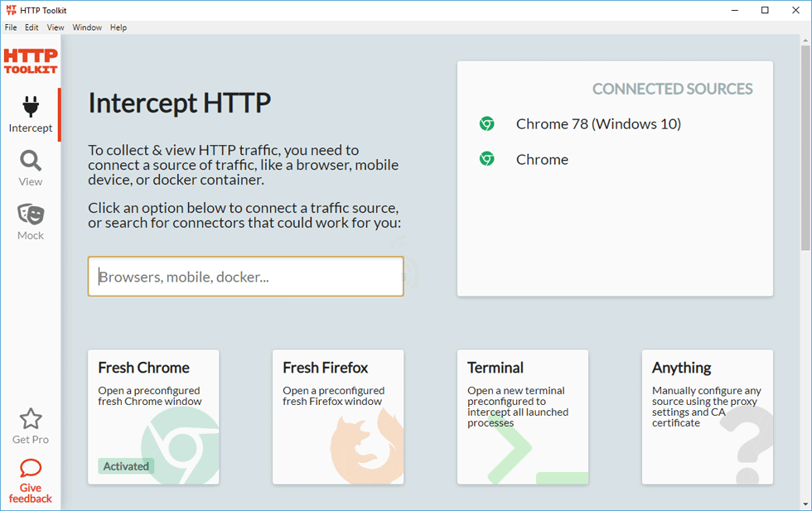Open the View menu in menu bar
Image resolution: width=812 pixels, height=511 pixels.
(x=56, y=27)
